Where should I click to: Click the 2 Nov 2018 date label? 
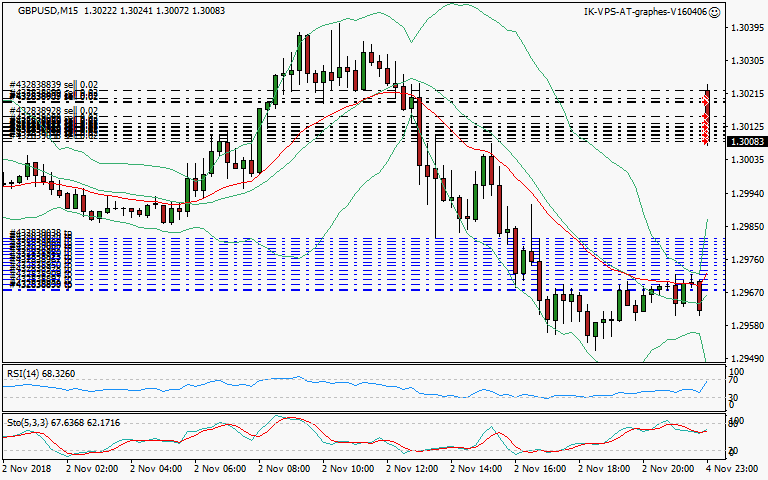click(x=25, y=468)
